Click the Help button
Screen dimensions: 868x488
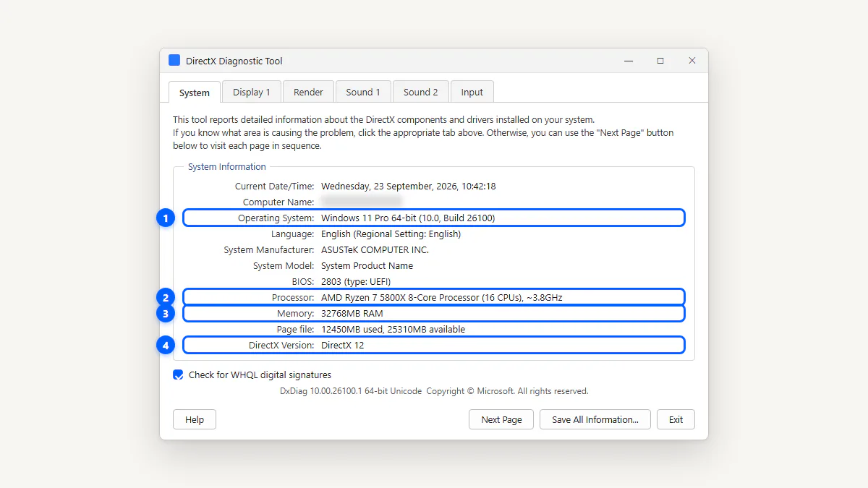tap(195, 419)
